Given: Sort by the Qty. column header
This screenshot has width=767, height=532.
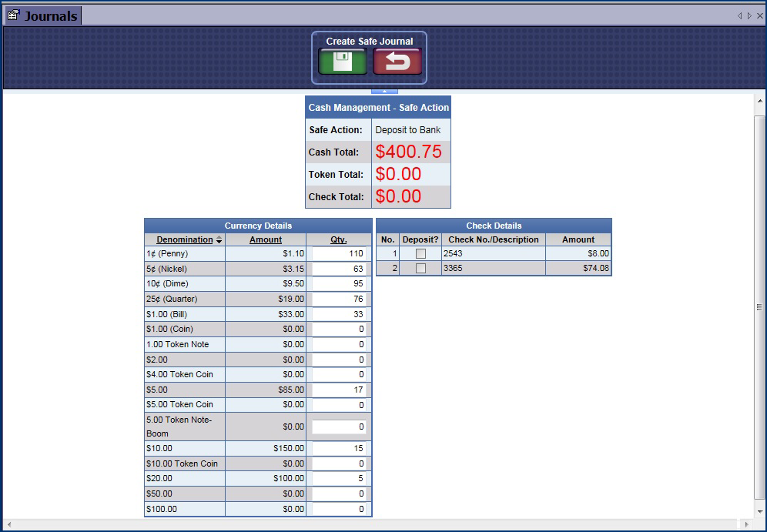Looking at the screenshot, I should tap(339, 239).
